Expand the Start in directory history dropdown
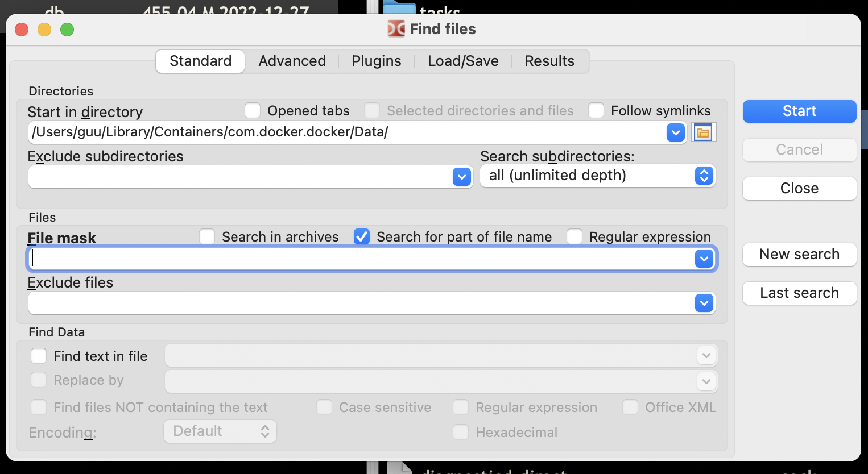Screen dimensions: 868x474 point(675,133)
